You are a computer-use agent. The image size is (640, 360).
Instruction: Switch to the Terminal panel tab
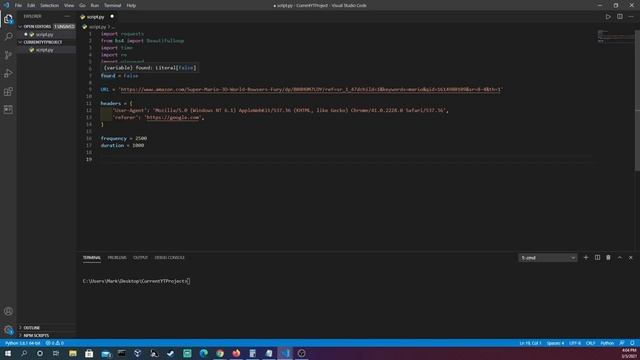click(92, 258)
